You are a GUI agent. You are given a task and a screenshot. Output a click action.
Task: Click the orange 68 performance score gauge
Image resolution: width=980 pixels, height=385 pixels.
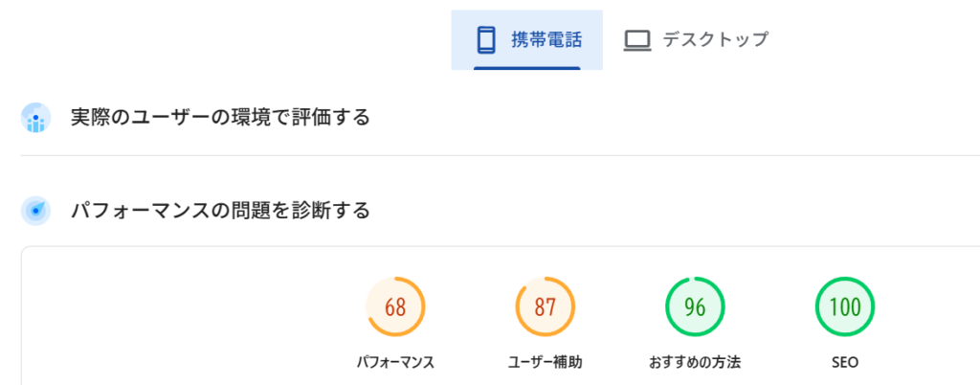click(x=395, y=306)
